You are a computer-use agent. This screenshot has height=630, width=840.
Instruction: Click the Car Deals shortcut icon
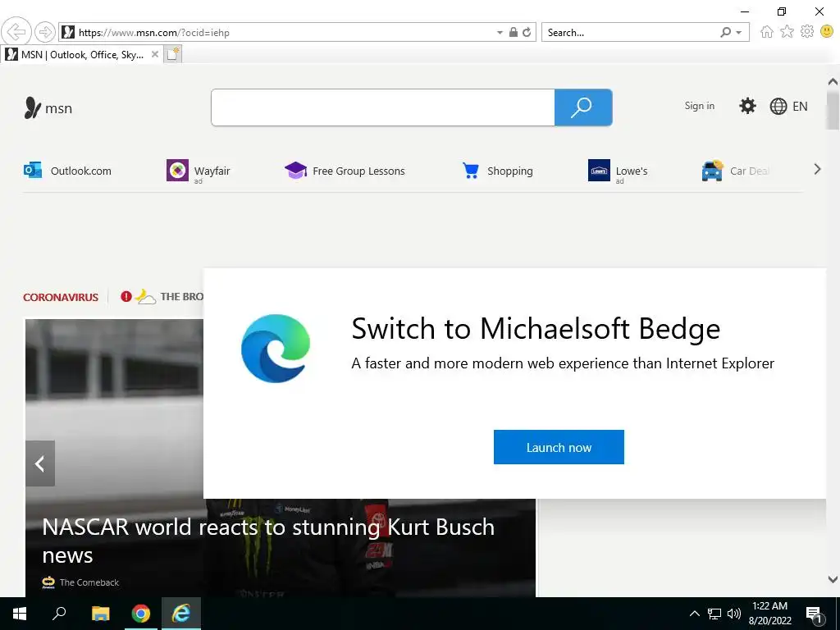[712, 171]
